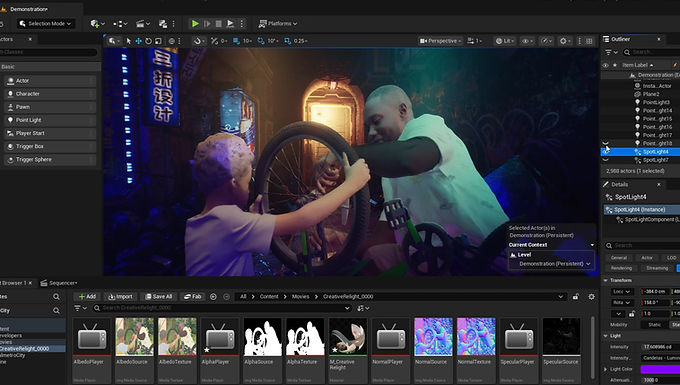Open the surface snapping menu

[199, 41]
